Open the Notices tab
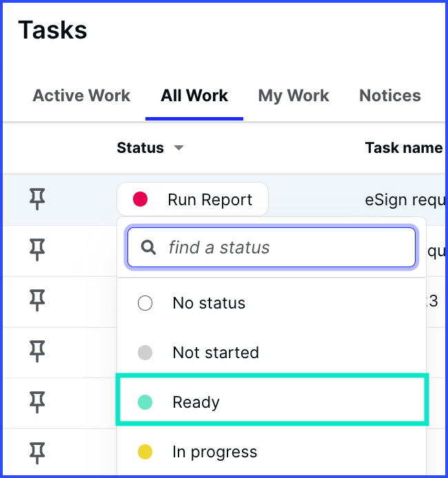The width and height of the screenshot is (448, 478). tap(390, 96)
